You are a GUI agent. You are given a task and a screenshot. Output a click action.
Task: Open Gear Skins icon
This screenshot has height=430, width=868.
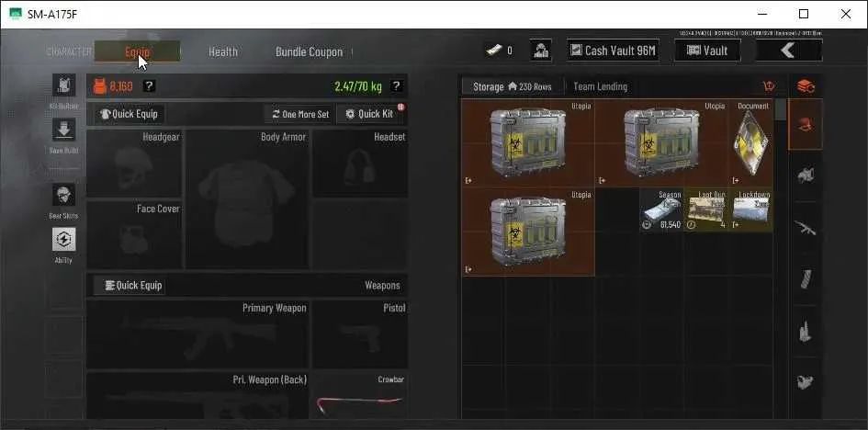(x=63, y=195)
